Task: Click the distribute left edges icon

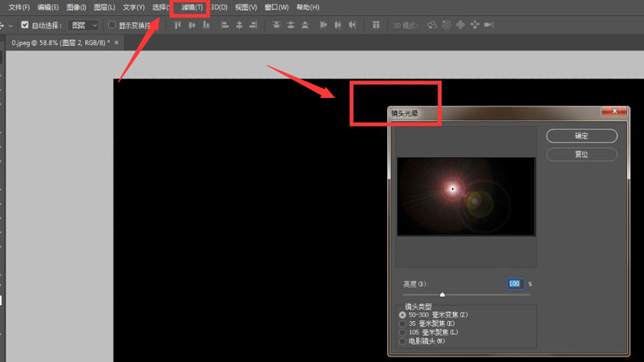Action: tap(323, 26)
